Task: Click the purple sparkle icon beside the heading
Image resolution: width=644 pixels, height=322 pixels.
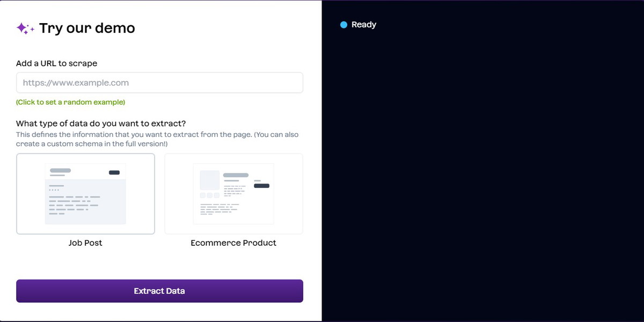Action: tap(25, 28)
